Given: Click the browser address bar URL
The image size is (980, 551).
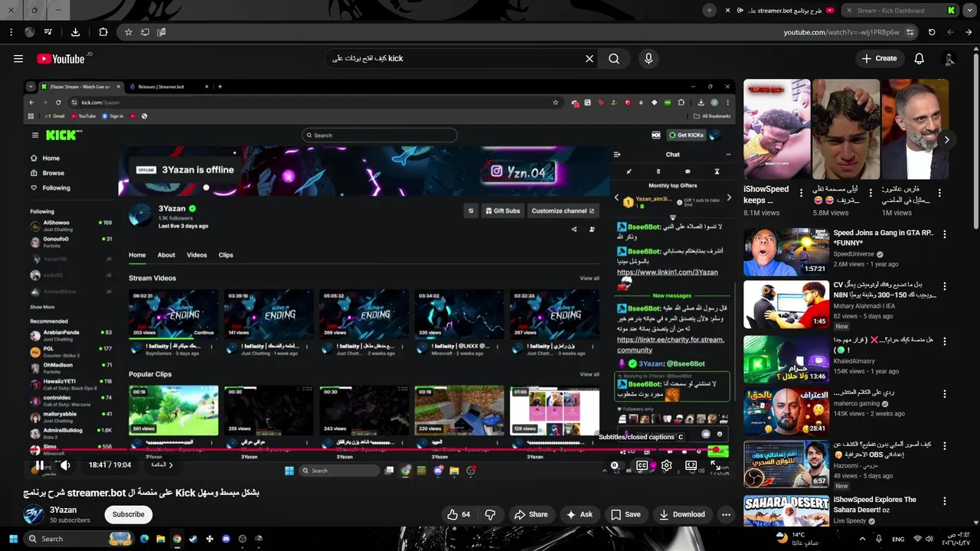Looking at the screenshot, I should point(841,32).
